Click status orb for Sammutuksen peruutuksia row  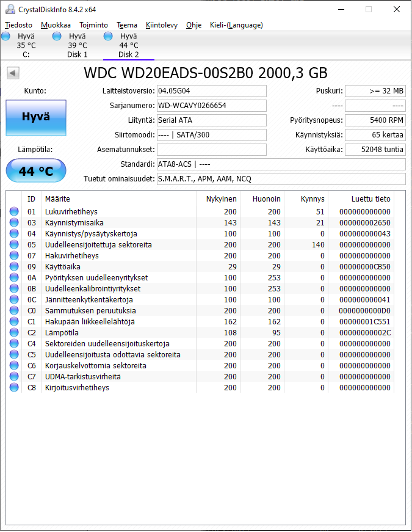click(14, 310)
